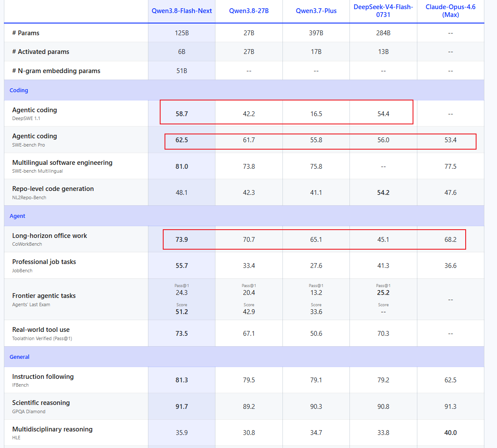Select the 56.0 SWE-bench Pro score
The image size is (497, 448).
[x=383, y=140]
